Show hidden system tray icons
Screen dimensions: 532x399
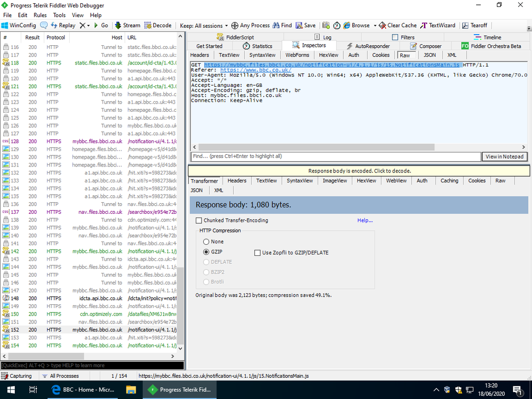pos(436,390)
